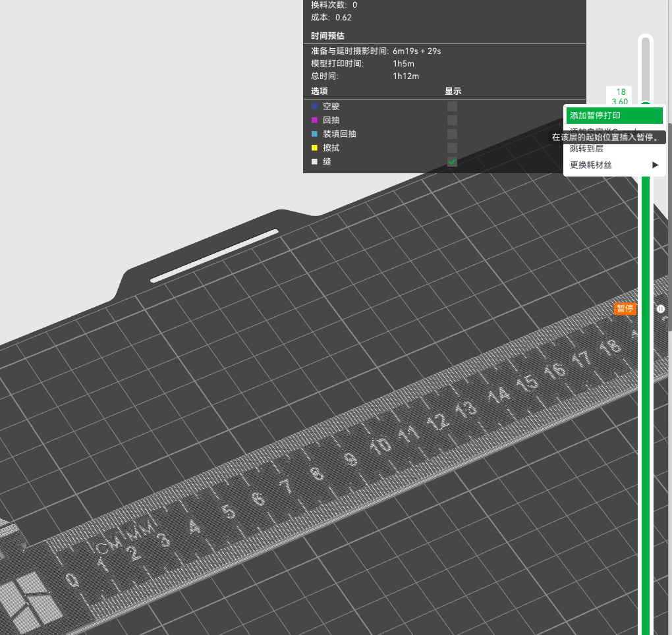Choose 跳转到层 in the context menu
This screenshot has height=635, width=672.
click(x=586, y=149)
